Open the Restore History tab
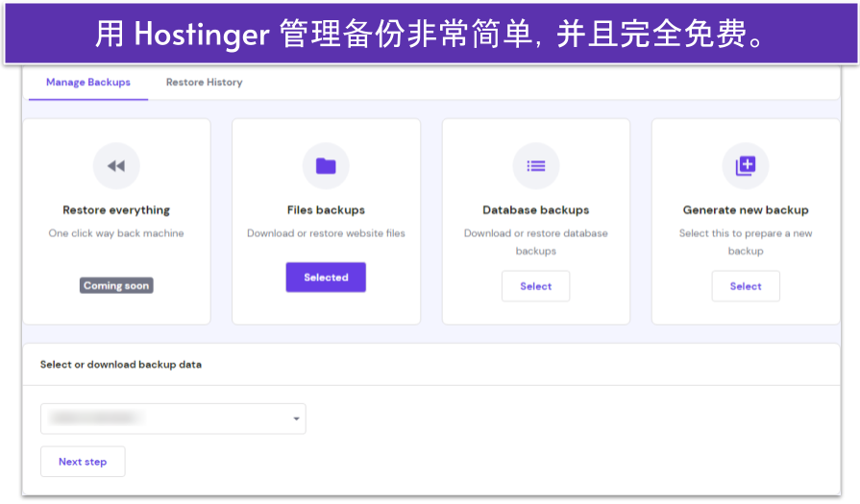The width and height of the screenshot is (860, 504). point(204,83)
